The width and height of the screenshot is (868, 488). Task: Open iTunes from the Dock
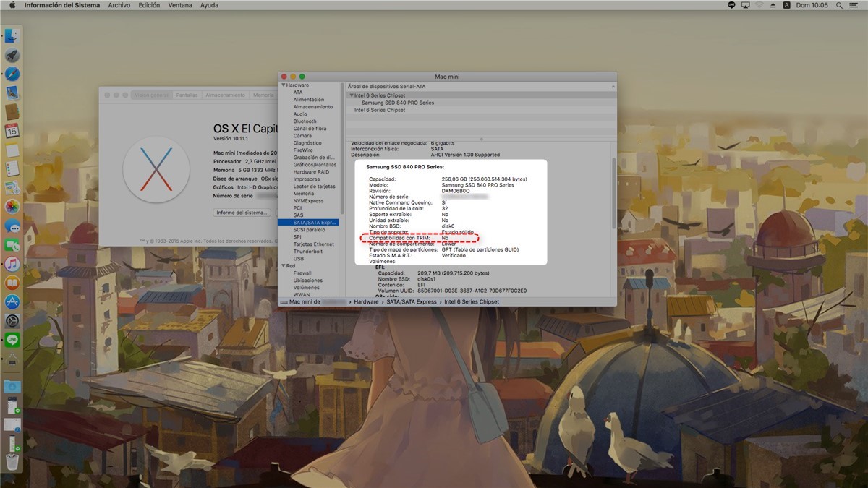[12, 264]
